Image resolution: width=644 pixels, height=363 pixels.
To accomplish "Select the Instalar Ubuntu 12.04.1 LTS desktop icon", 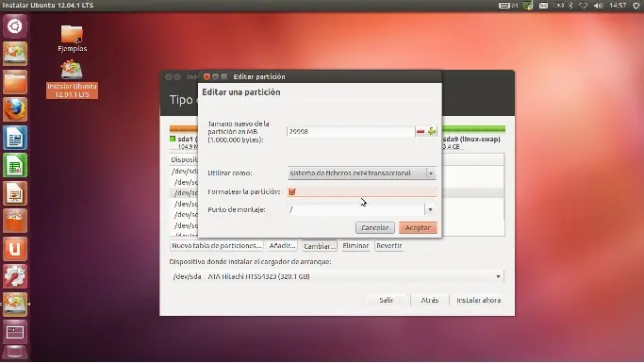I will pyautogui.click(x=72, y=79).
